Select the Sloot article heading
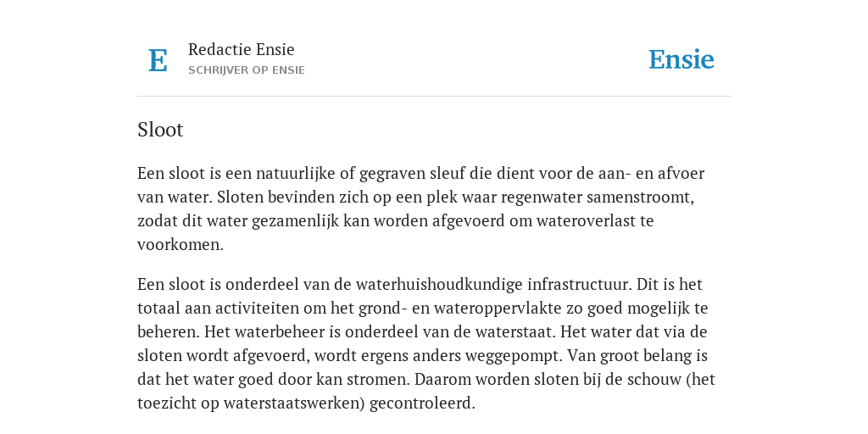Screen dimensions: 868x434 160,130
